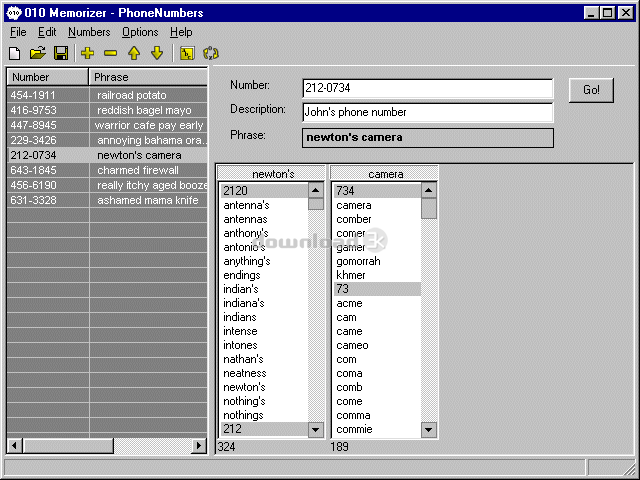Select the 73 group header row
640x480 pixels.
coord(377,289)
